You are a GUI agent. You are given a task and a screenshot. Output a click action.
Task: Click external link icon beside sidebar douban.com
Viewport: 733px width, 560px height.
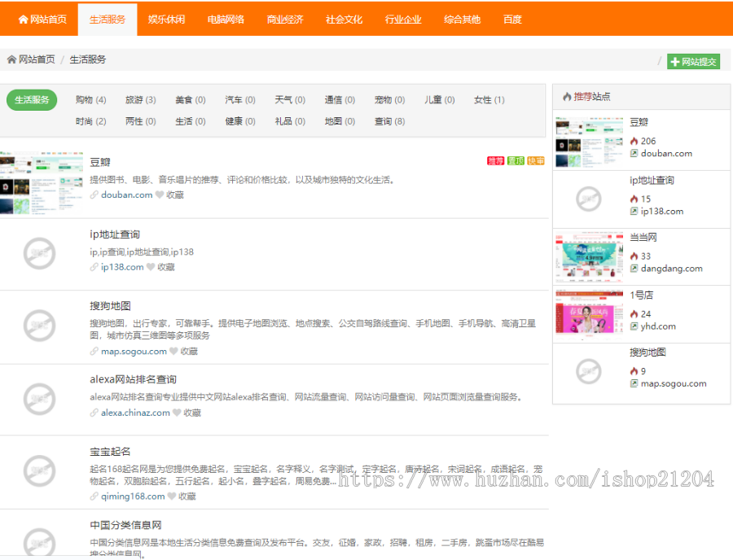click(634, 153)
